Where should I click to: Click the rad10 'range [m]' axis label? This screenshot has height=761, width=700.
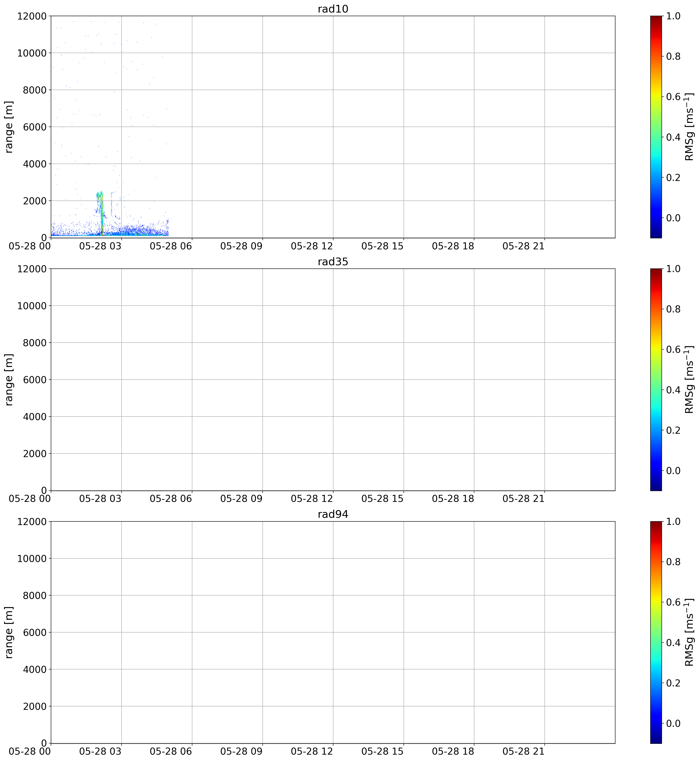point(9,127)
